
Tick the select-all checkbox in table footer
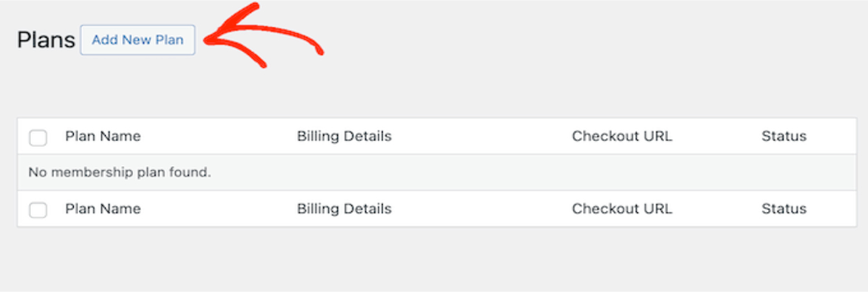click(38, 210)
